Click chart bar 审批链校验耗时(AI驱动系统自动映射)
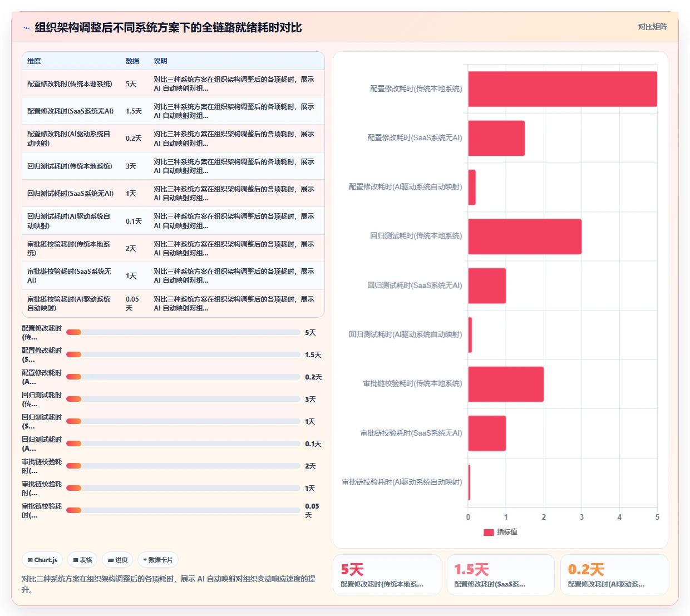Image resolution: width=690 pixels, height=616 pixels. coord(469,482)
